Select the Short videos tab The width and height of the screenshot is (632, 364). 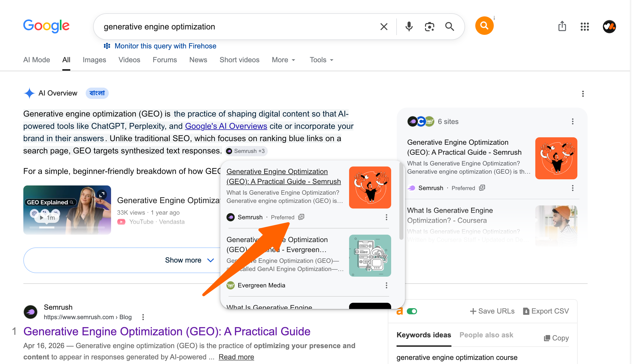[239, 60]
